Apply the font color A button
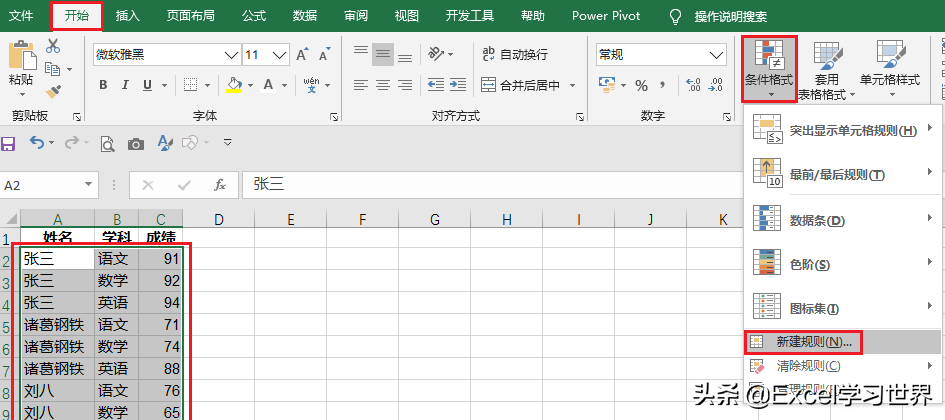Screen dimensions: 945x420 tap(268, 85)
